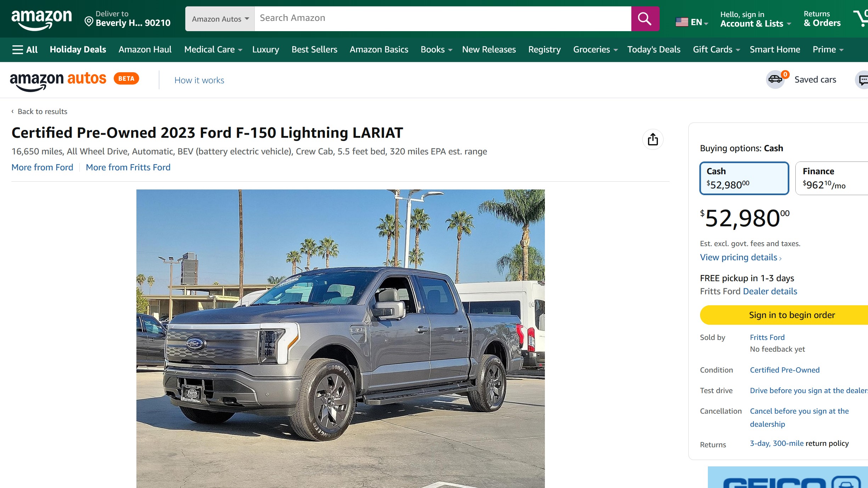Open Best Sellers from the navigation bar
Image resolution: width=868 pixels, height=488 pixels.
(314, 50)
